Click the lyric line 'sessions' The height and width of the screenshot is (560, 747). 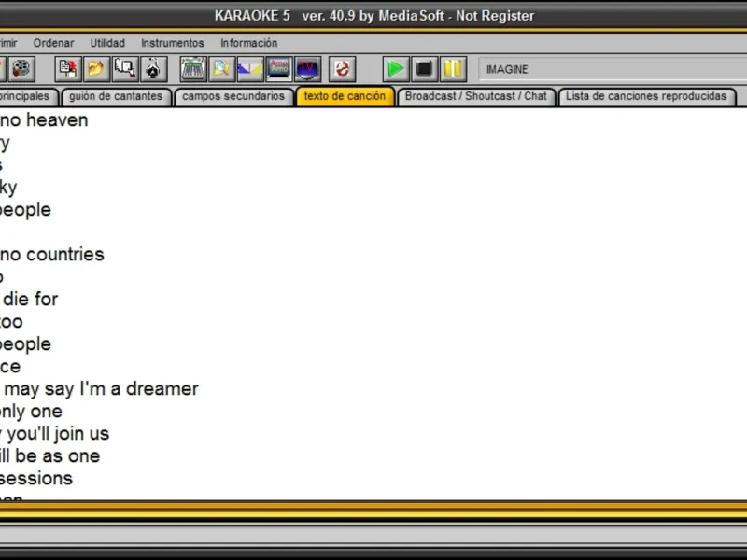(36, 479)
